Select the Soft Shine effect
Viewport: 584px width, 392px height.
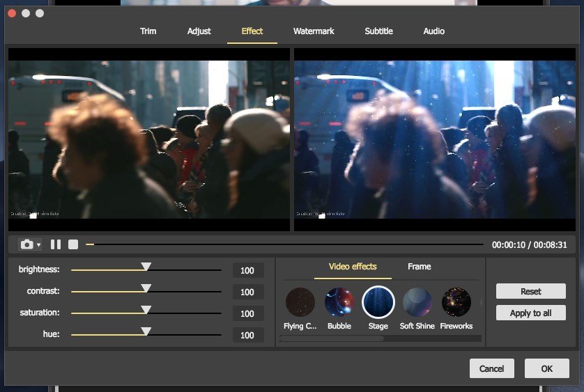click(417, 302)
